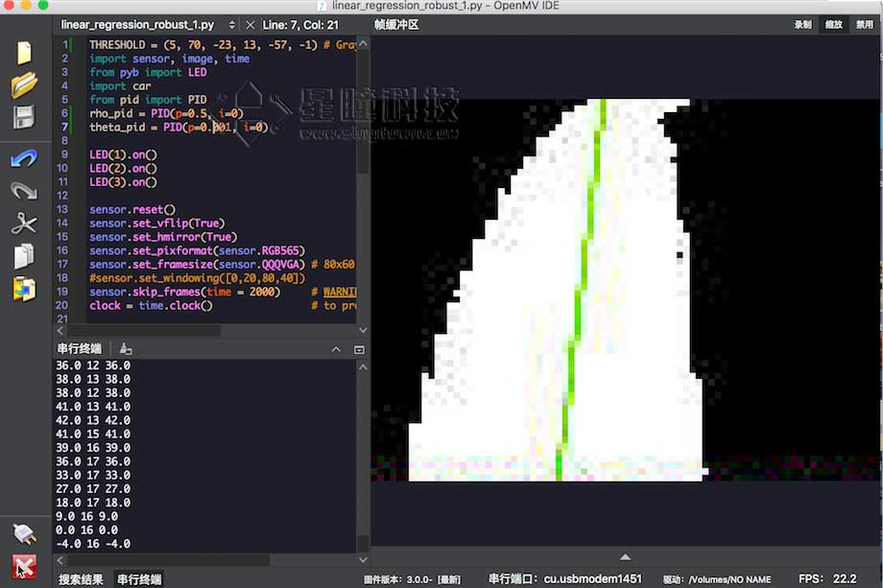
Task: Switch to the Serial Terminal tab
Action: pyautogui.click(x=139, y=579)
